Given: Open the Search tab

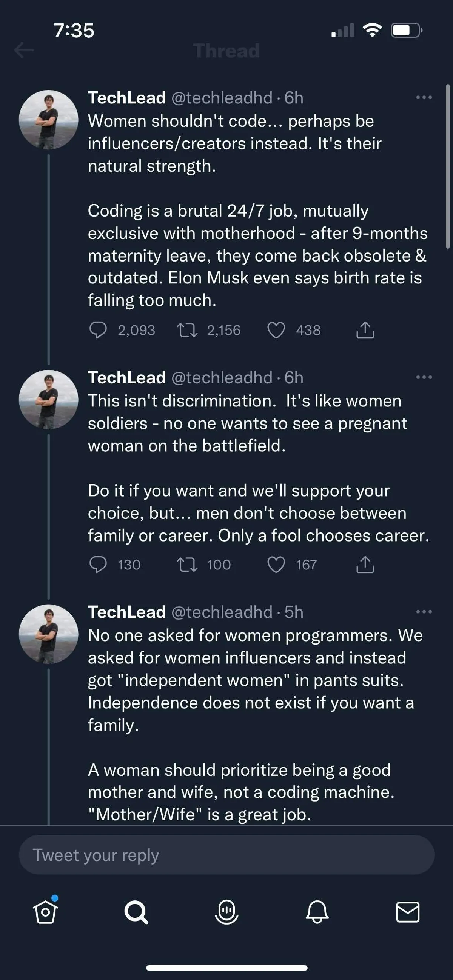Looking at the screenshot, I should point(136,912).
